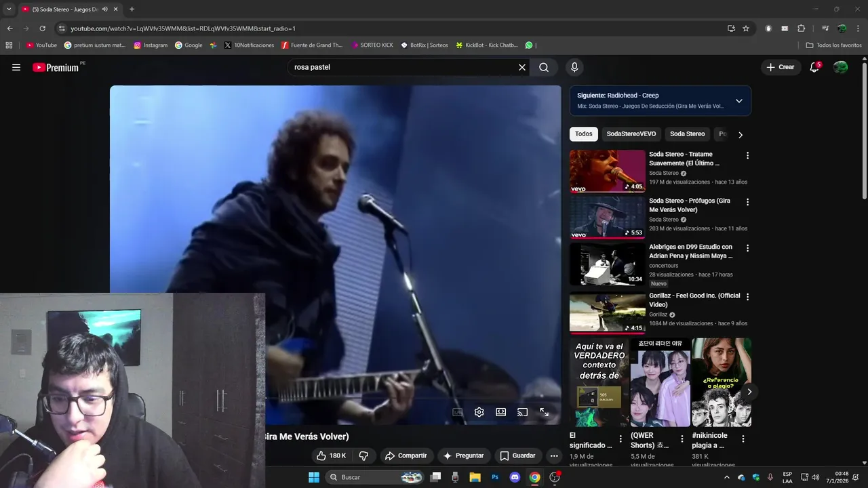The width and height of the screenshot is (868, 488).
Task: Bookmark this page with the star
Action: coord(746,28)
